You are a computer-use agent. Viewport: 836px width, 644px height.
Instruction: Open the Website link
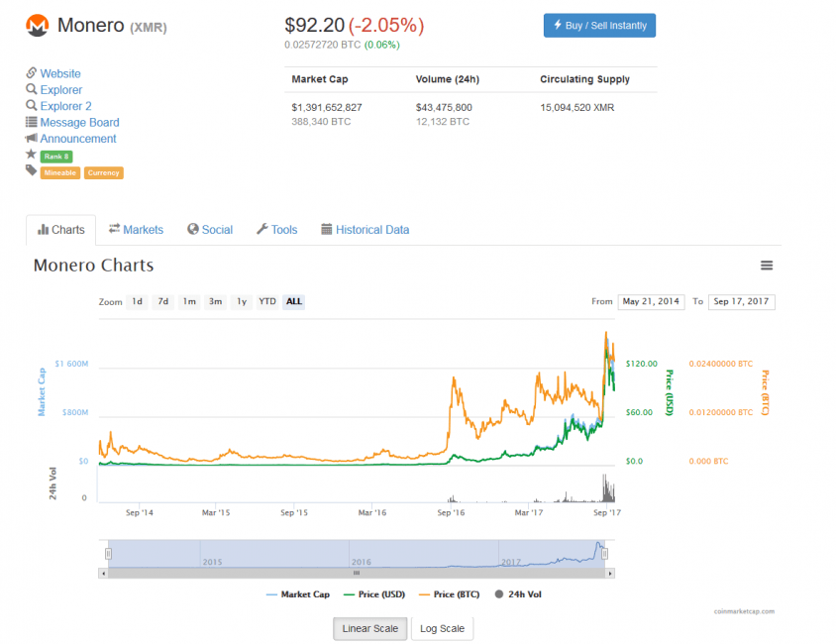[60, 73]
